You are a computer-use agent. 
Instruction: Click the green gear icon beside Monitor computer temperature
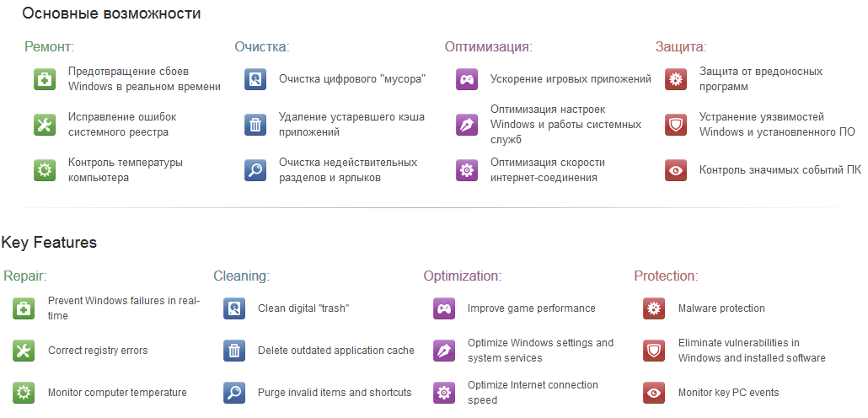24,393
